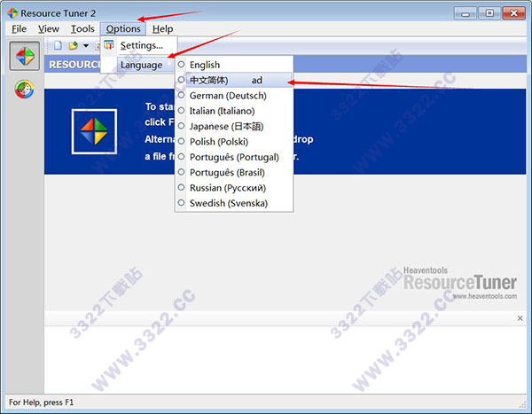Select Russian (Русский) language
Viewport: 532px width, 414px height.
coord(234,188)
